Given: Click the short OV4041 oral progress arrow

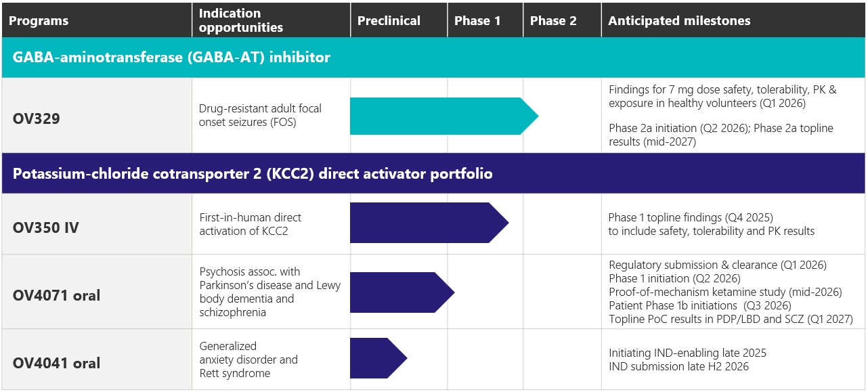Looking at the screenshot, I should tap(374, 358).
